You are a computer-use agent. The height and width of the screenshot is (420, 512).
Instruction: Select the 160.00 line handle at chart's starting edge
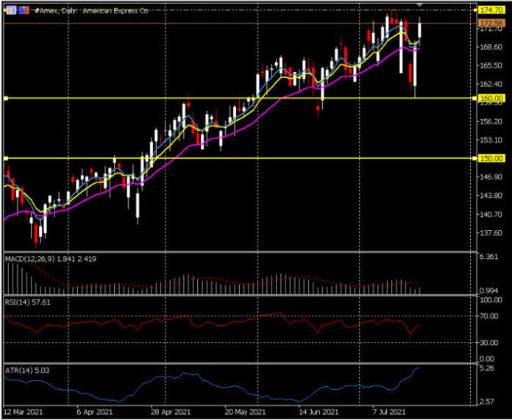[6, 98]
